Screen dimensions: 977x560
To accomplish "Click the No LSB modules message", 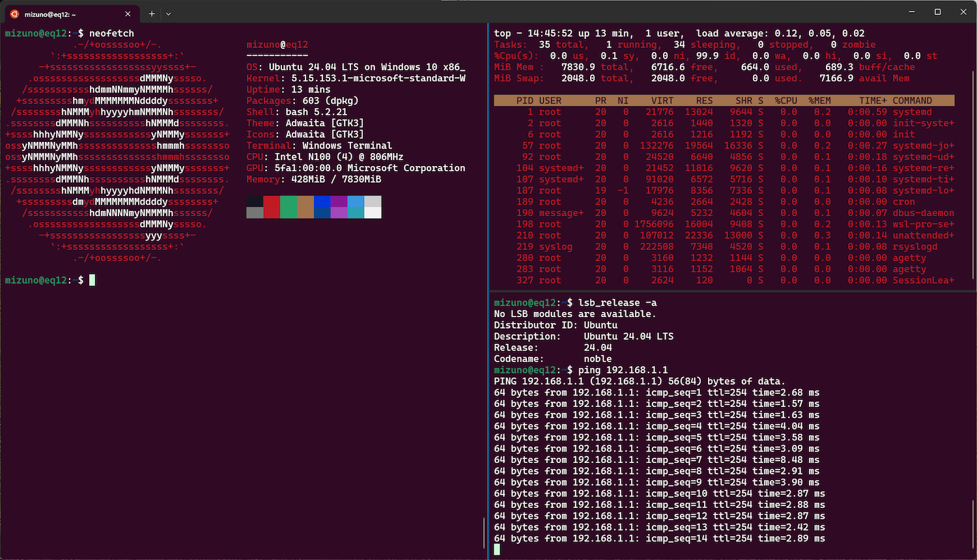I will point(574,314).
